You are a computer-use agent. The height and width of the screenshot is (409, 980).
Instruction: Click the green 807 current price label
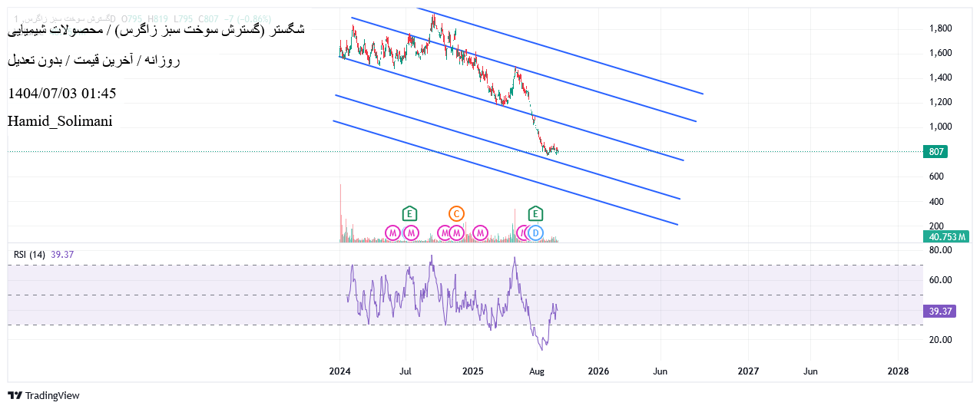tap(935, 152)
